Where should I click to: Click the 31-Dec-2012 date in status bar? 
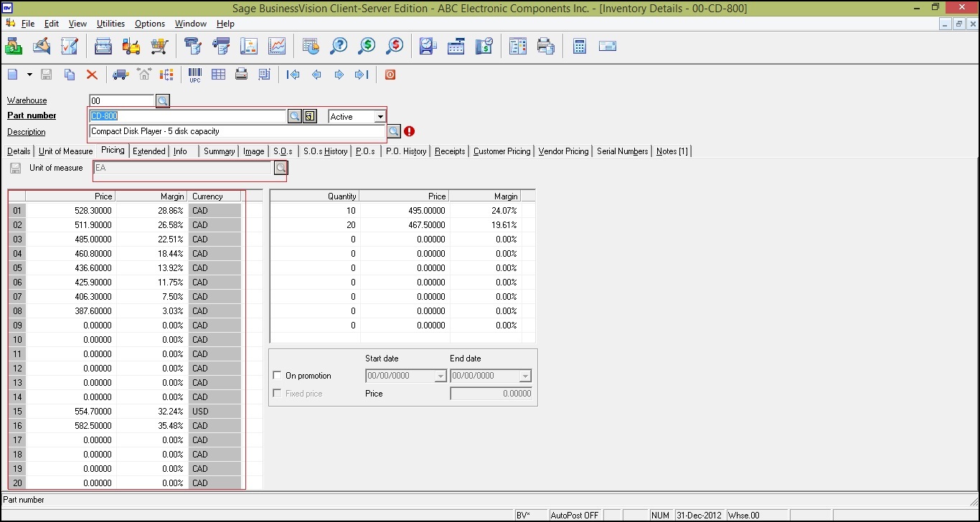699,516
